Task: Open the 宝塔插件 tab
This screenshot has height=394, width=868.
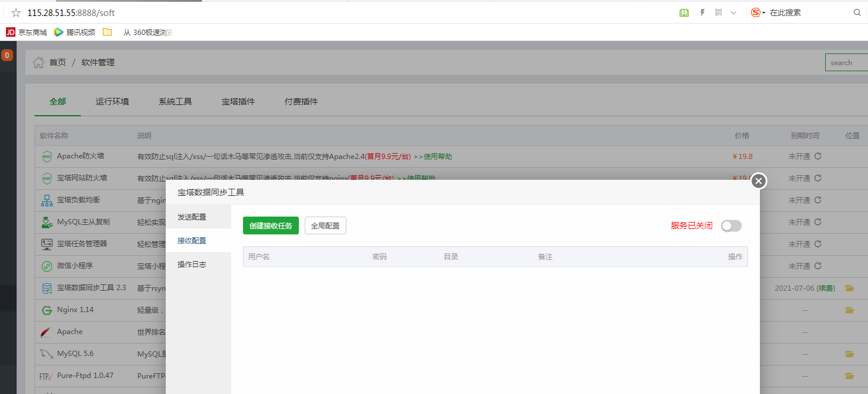Action: [238, 101]
